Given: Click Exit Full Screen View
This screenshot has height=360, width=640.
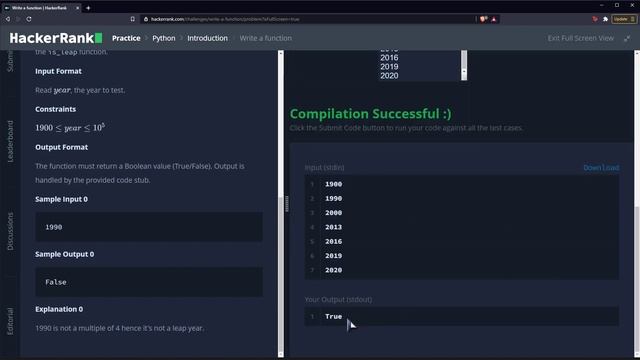Looking at the screenshot, I should [x=580, y=38].
